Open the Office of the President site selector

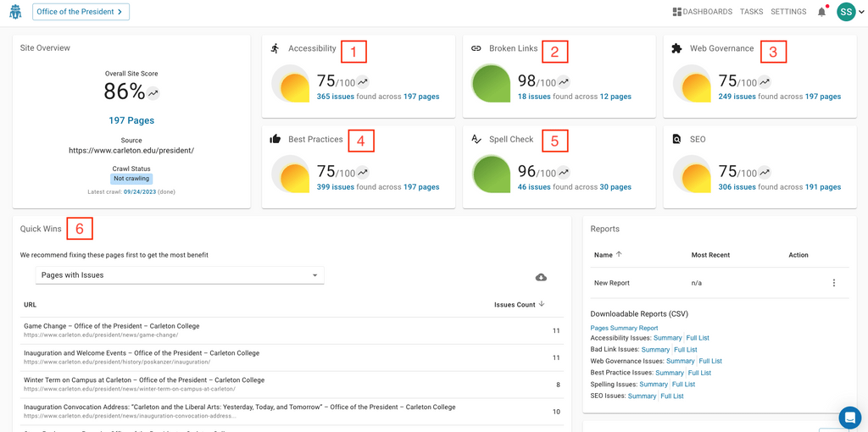click(81, 12)
